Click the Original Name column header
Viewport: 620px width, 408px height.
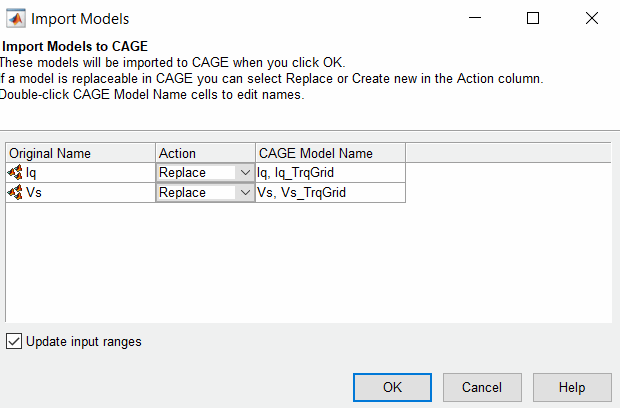click(x=80, y=153)
